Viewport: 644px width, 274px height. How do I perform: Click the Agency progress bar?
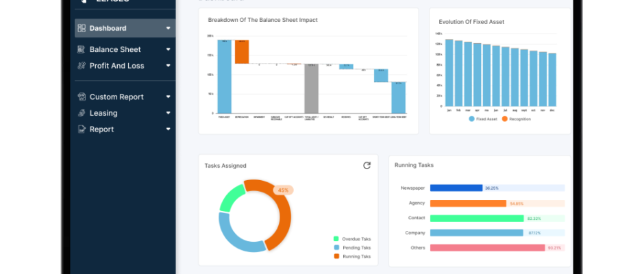click(497, 203)
